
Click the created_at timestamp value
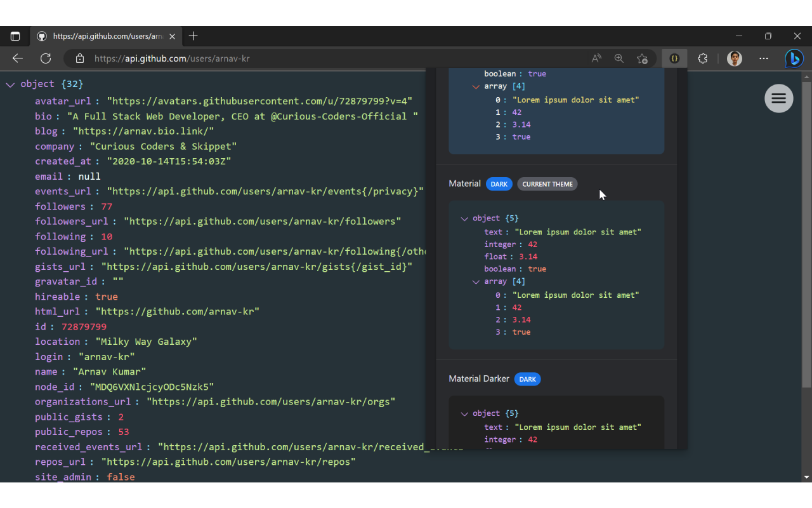pos(169,161)
